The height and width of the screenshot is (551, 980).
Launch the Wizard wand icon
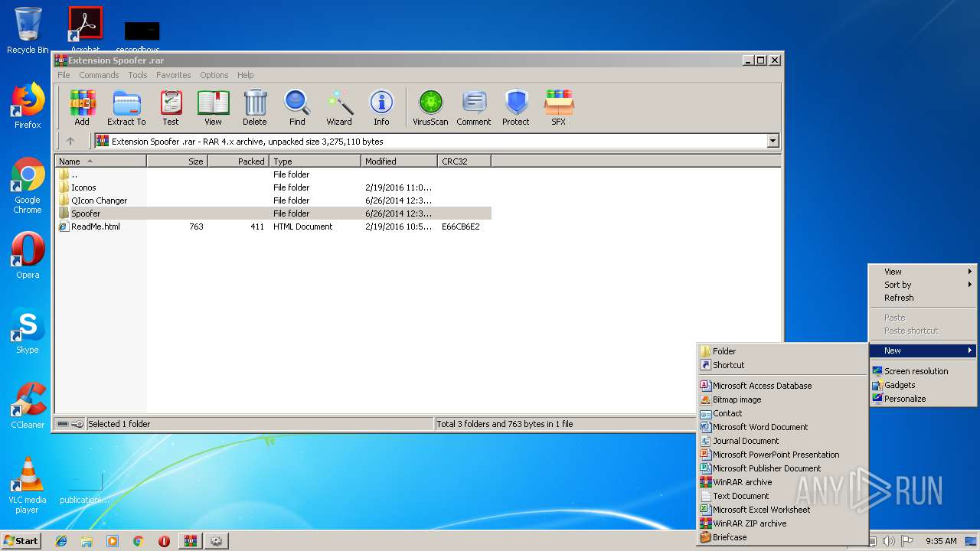click(339, 107)
